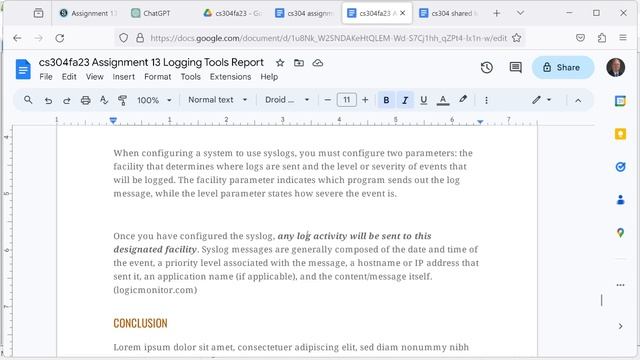This screenshot has width=640, height=360.
Task: Get add-ons via side panel three dots
Action: 620,285
